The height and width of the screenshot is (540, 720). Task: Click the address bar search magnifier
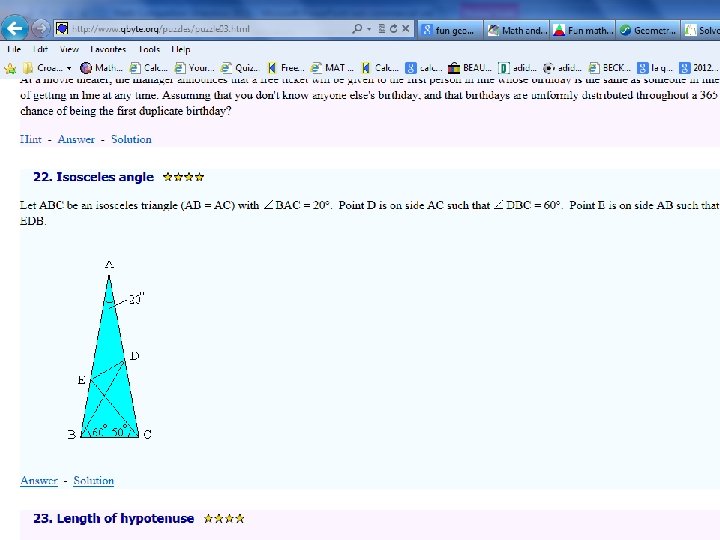click(357, 28)
